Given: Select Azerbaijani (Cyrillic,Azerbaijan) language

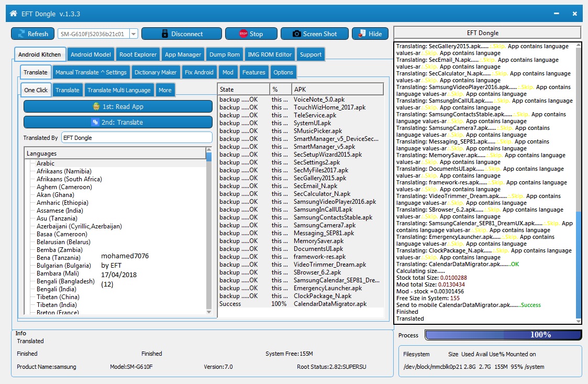Looking at the screenshot, I should tap(79, 226).
